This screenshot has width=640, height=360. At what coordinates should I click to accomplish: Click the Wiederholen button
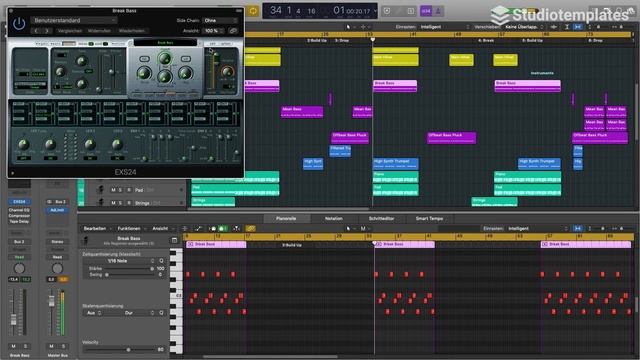click(x=131, y=31)
